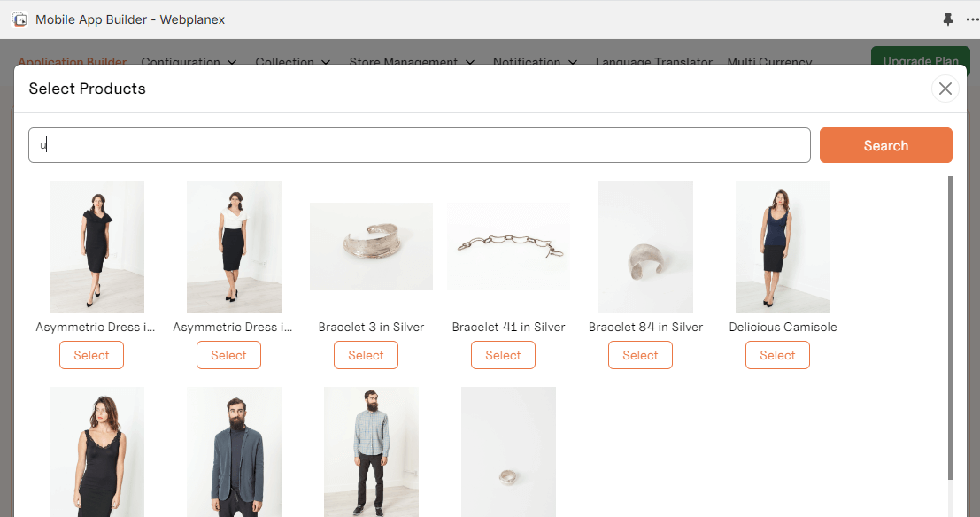
Task: Click the Mobile App Builder app logo
Action: (x=19, y=19)
